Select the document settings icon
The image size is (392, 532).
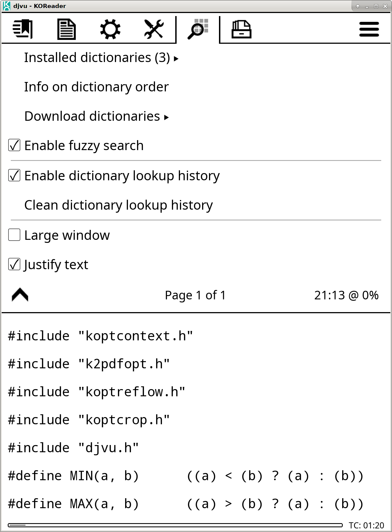[66, 29]
